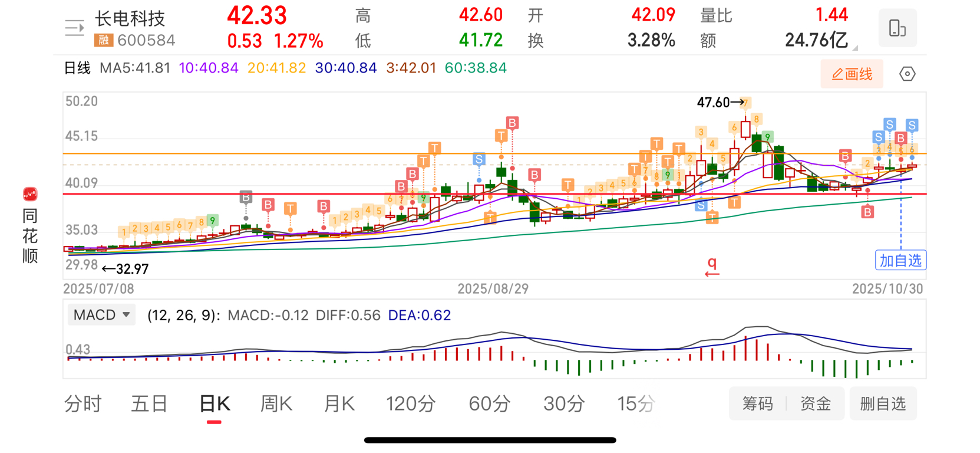Tap the stock code 600584
The height and width of the screenshot is (453, 980).
pyautogui.click(x=146, y=40)
